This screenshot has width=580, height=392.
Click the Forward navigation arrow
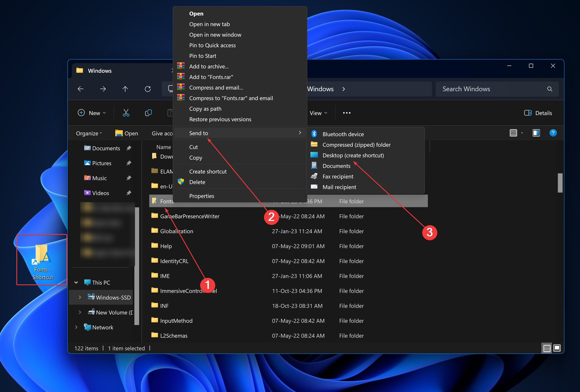coord(103,89)
